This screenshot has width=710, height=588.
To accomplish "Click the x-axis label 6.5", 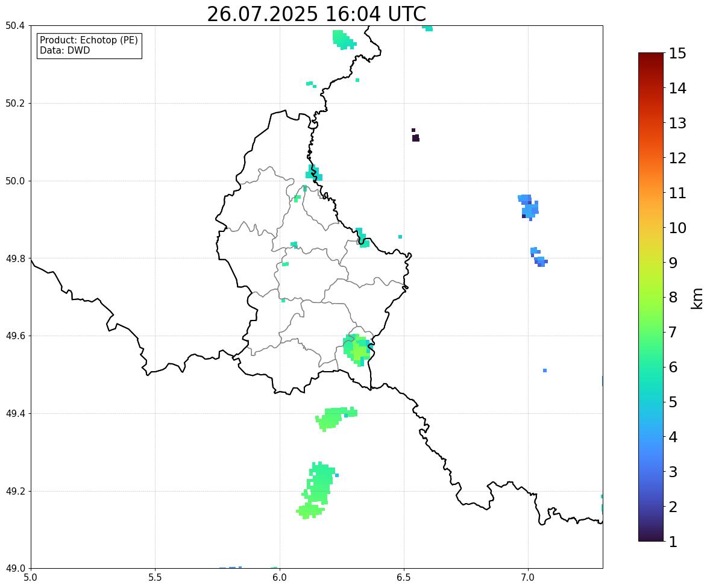I will (x=403, y=578).
